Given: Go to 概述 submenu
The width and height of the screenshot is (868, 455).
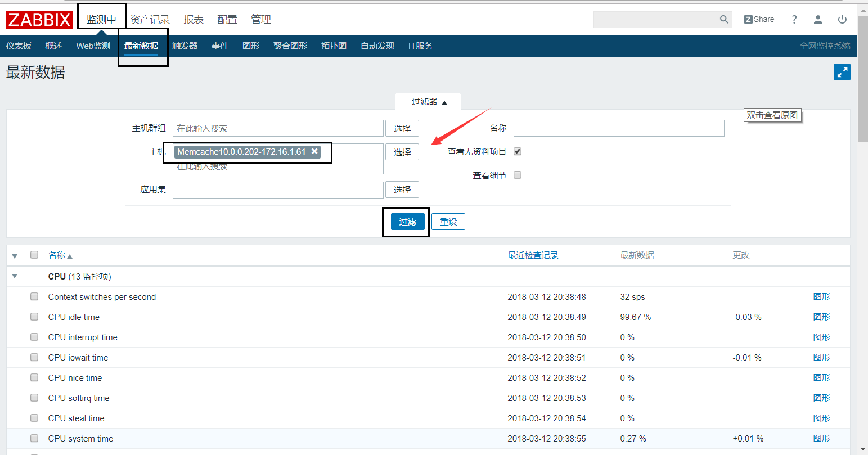Looking at the screenshot, I should pyautogui.click(x=53, y=46).
